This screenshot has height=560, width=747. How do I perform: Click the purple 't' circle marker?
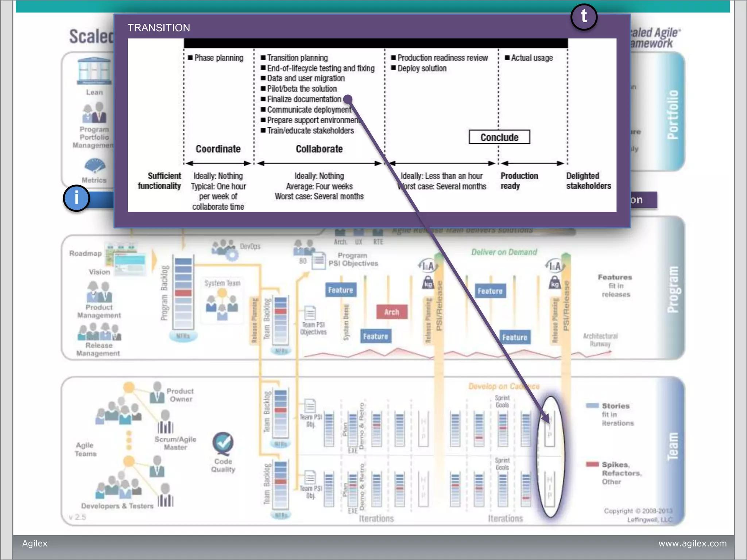tap(584, 17)
